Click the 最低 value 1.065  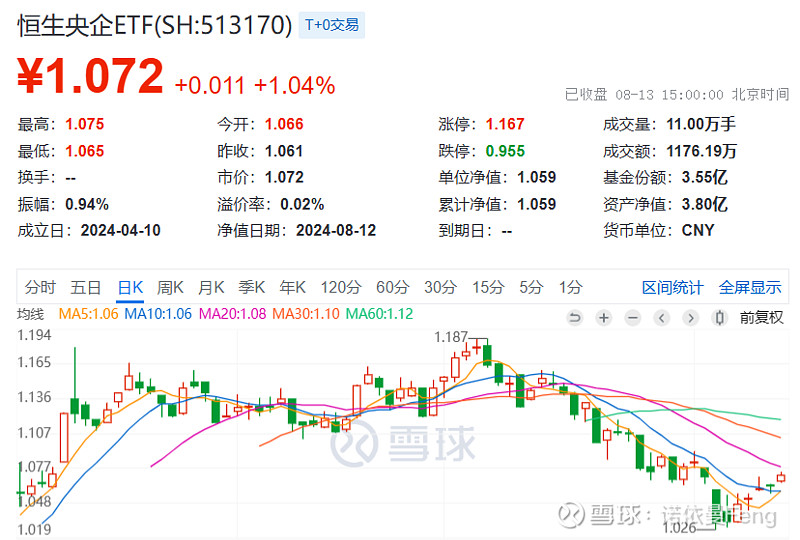tap(85, 151)
